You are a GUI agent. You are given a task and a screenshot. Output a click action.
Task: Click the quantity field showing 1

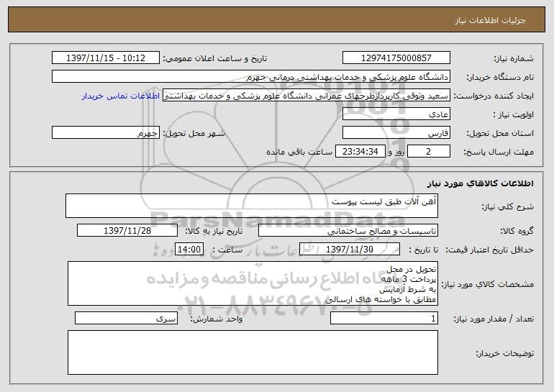(384, 318)
